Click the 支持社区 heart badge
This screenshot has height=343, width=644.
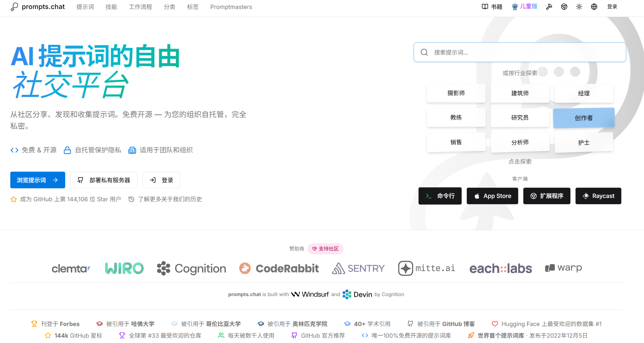(x=325, y=249)
